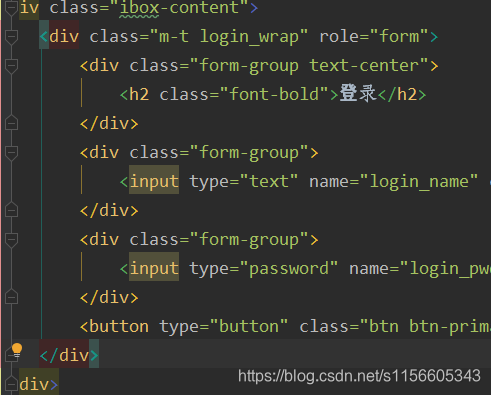The width and height of the screenshot is (491, 395).
Task: Click the closing /h2 tag
Action: (x=403, y=94)
